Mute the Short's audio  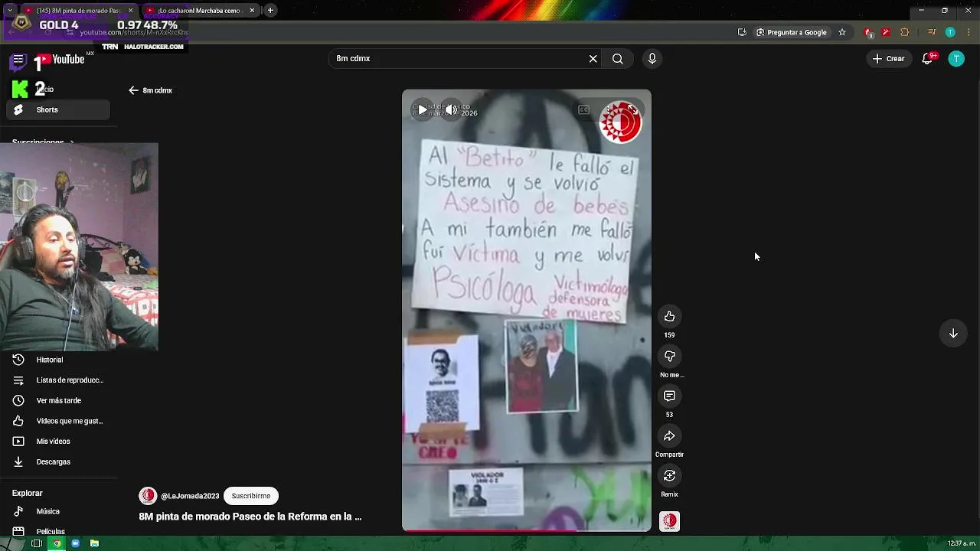tap(452, 109)
